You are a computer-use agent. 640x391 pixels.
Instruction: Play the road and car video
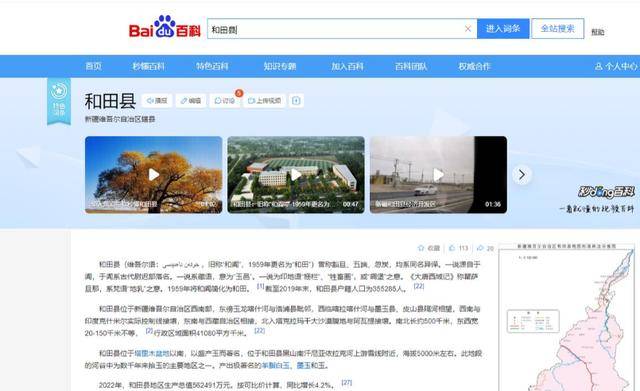(x=438, y=175)
